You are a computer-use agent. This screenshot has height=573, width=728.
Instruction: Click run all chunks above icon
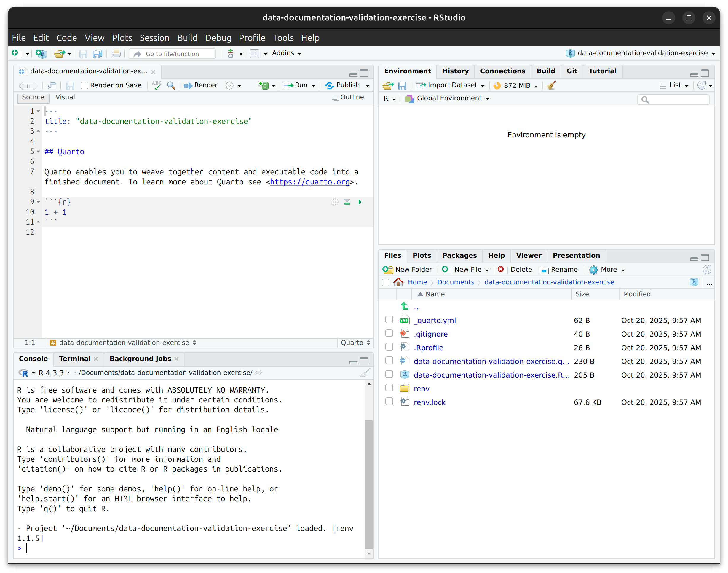347,202
